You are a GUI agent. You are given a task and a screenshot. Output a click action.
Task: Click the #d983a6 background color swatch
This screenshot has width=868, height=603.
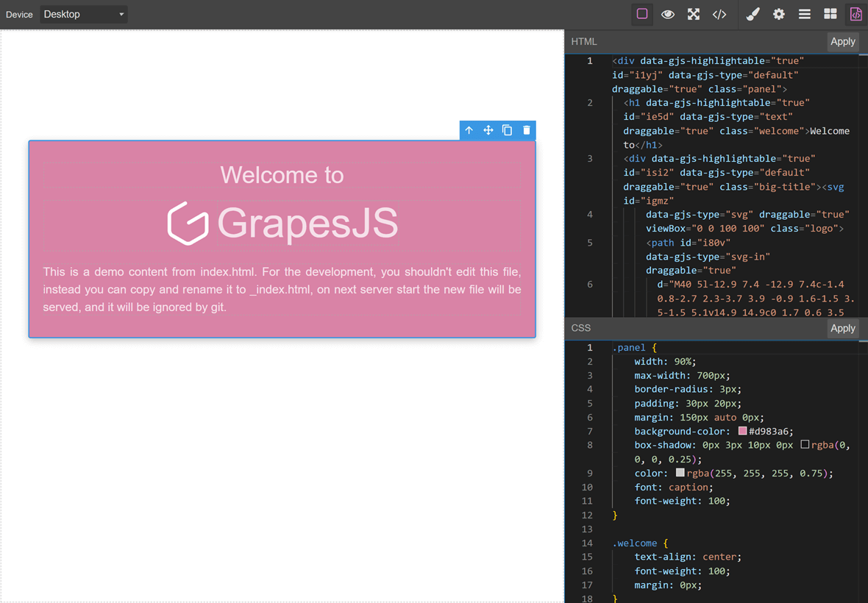[742, 431]
